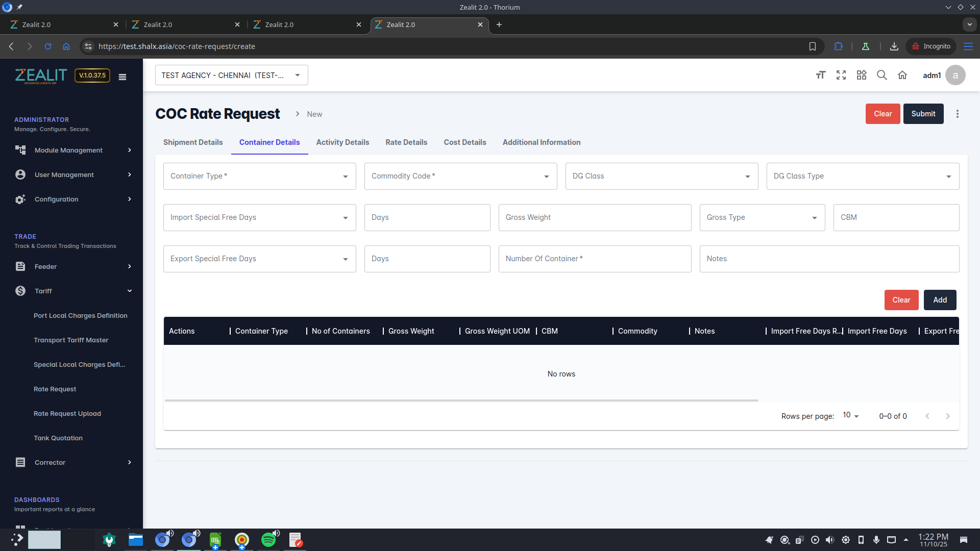Toggle fullscreen mode icon
The image size is (980, 551).
(841, 76)
